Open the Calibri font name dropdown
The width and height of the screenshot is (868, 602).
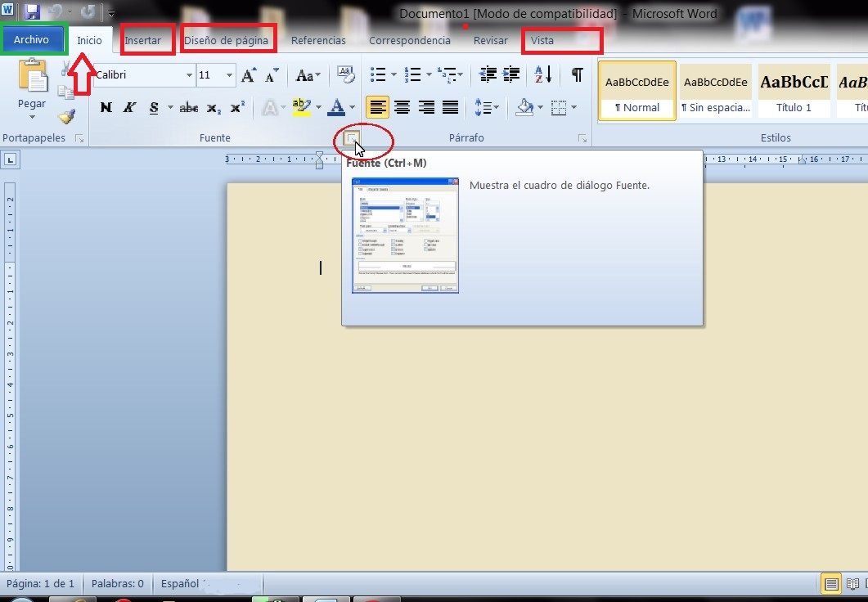click(x=189, y=75)
